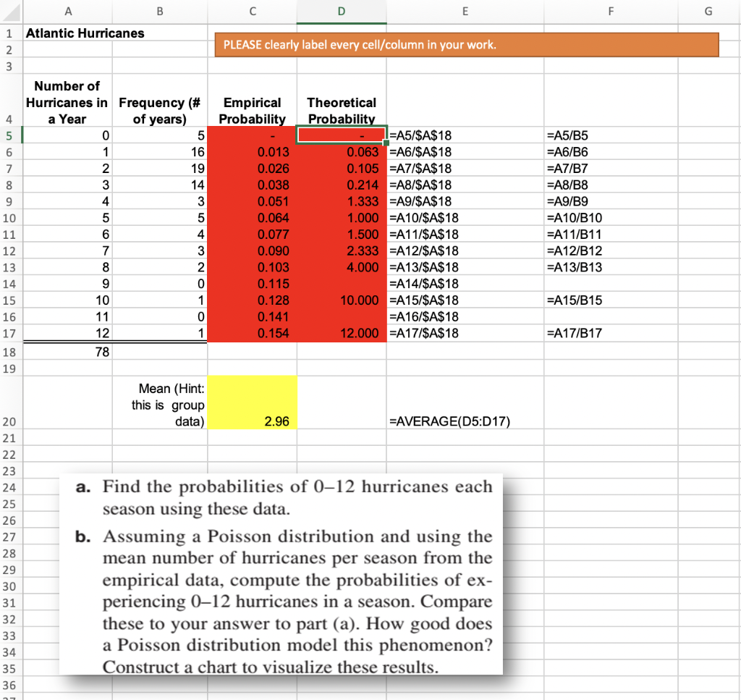Click empirical probability value 0.115
The width and height of the screenshot is (741, 700).
273,284
